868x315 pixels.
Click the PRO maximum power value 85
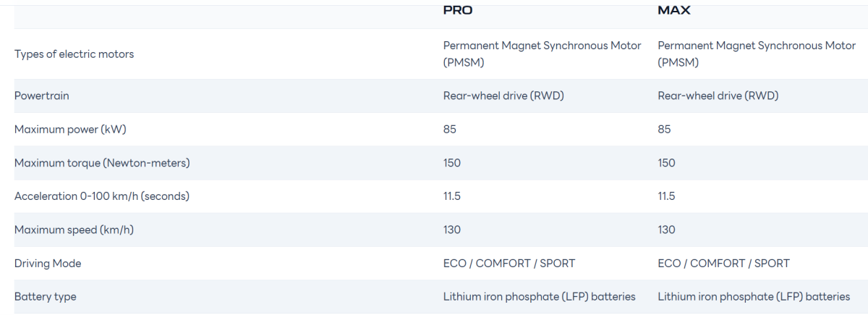(x=450, y=130)
